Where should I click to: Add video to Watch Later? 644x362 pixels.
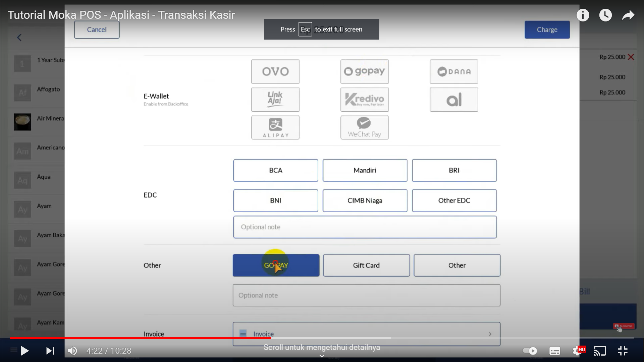(x=605, y=15)
